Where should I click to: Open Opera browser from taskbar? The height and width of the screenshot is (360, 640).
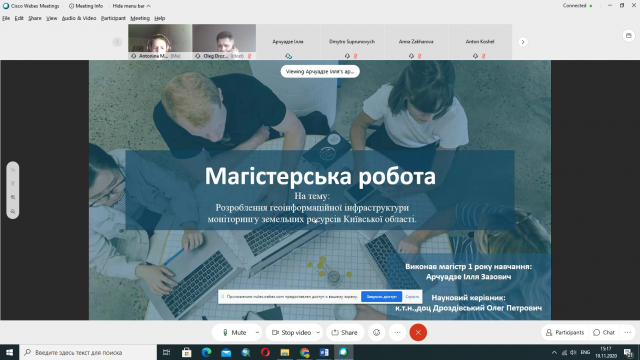(265, 352)
